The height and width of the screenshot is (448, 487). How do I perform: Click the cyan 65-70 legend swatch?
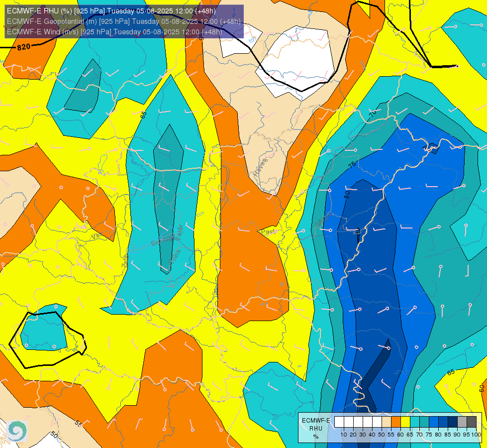pyautogui.click(x=415, y=422)
